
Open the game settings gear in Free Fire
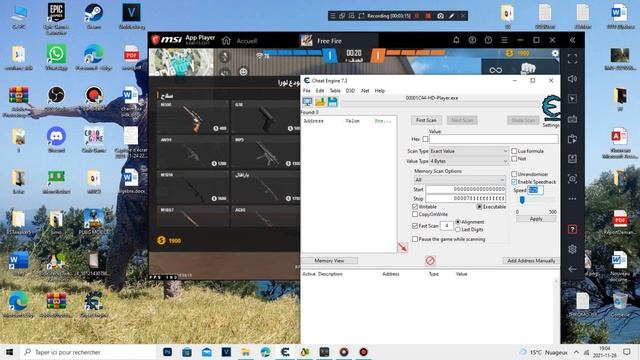point(555,53)
